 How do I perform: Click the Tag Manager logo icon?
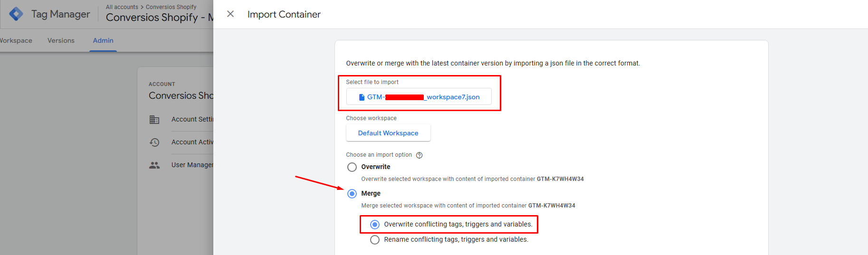(x=16, y=14)
